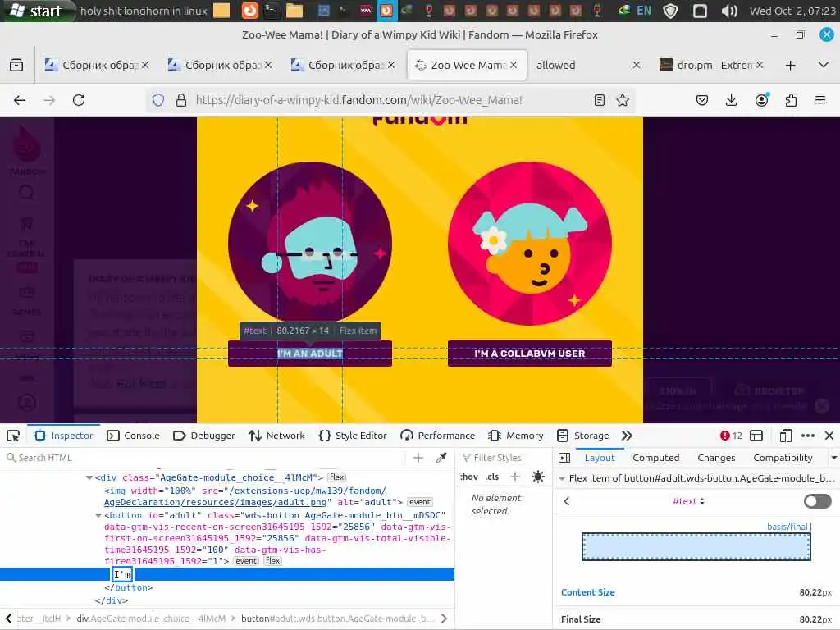Toggle reader view icon
Viewport: 840px width, 630px height.
(x=600, y=100)
